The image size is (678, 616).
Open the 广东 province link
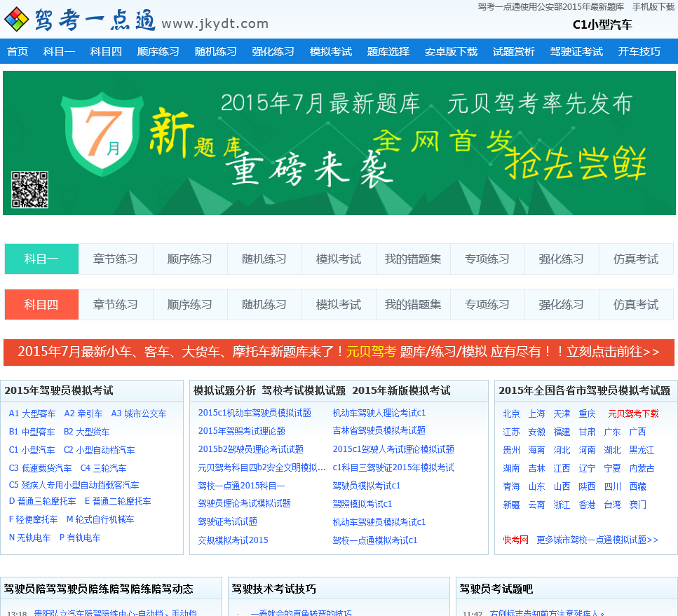coord(612,432)
